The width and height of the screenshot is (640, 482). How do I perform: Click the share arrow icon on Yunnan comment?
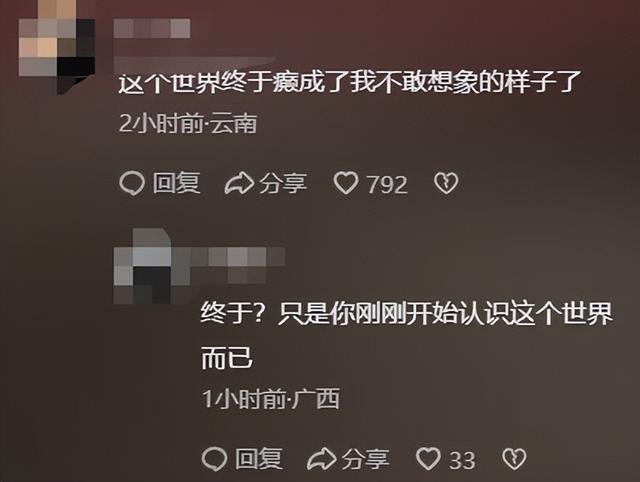pos(239,183)
